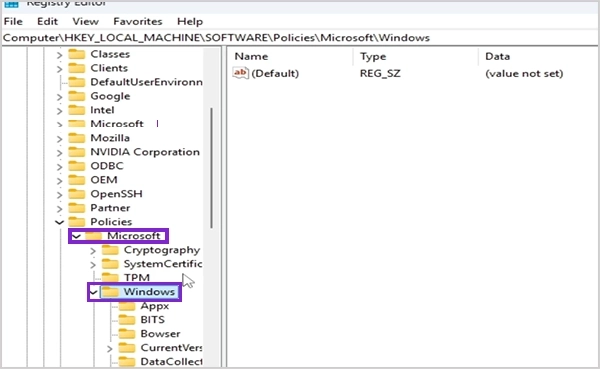Expand the CurrentVersion key

109,349
